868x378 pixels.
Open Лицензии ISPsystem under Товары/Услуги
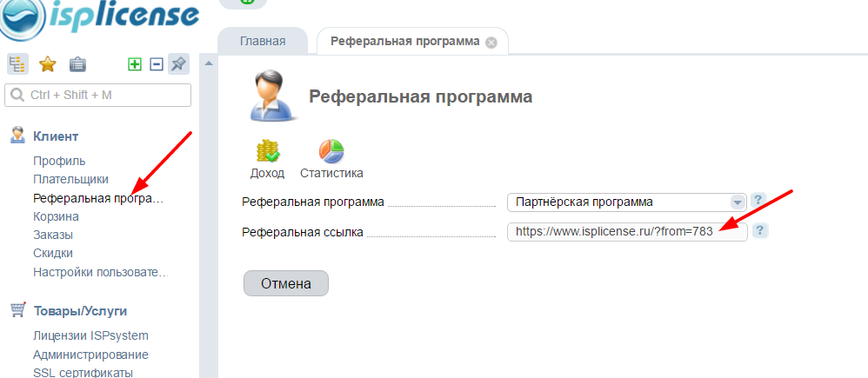tap(90, 335)
